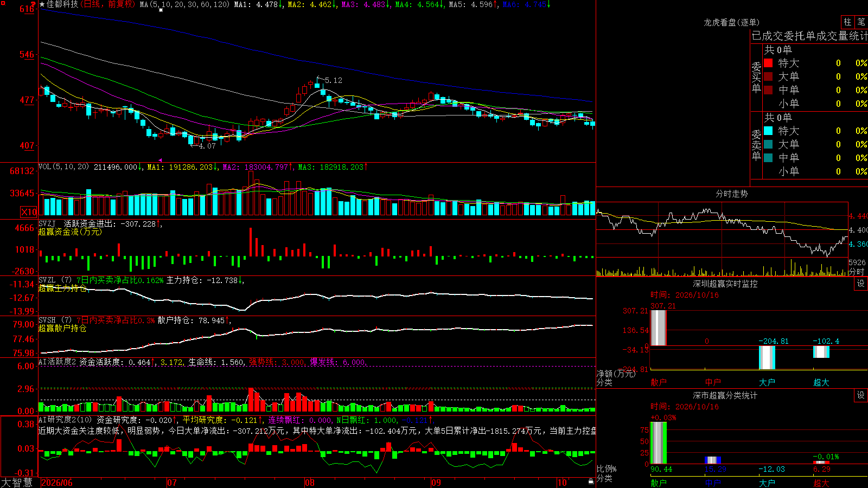The image size is (868, 488).
Task: Click the teal 中单 sell swatch
Action: click(x=768, y=158)
